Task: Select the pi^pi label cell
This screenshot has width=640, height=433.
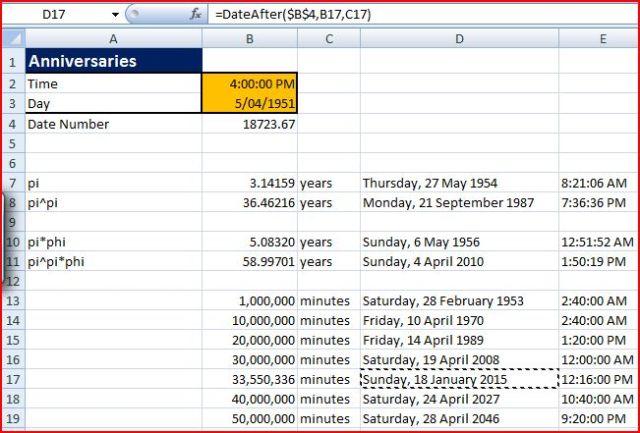Action: pos(112,203)
